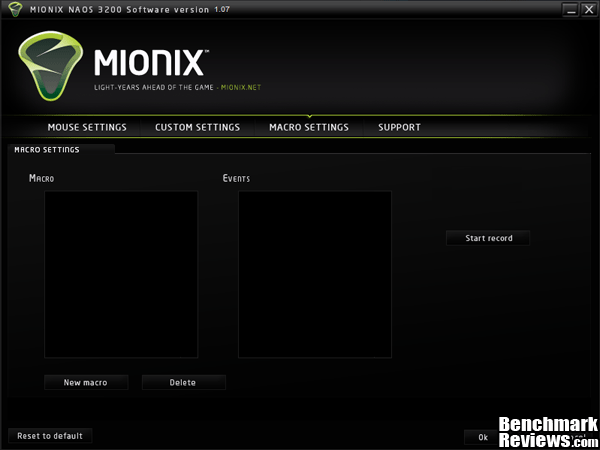
Task: Switch to CUSTOM SETTINGS tab
Action: 197,127
